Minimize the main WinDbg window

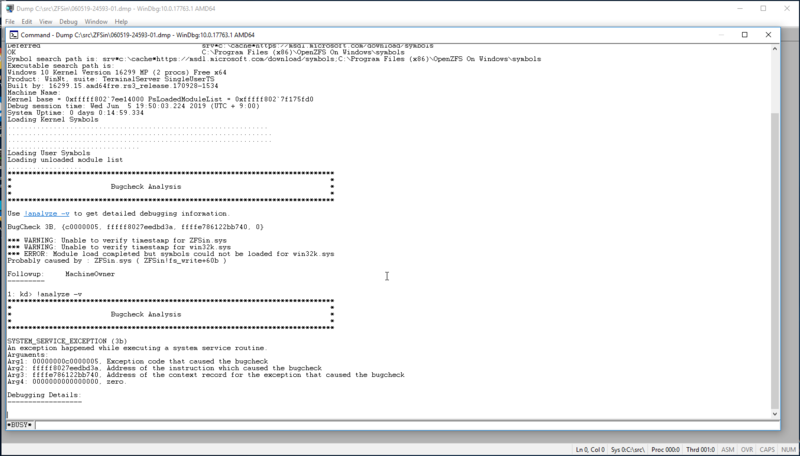740,9
